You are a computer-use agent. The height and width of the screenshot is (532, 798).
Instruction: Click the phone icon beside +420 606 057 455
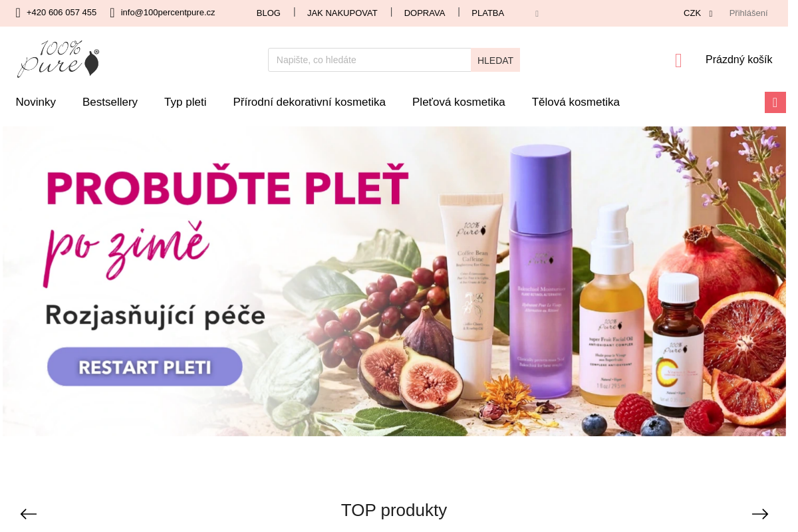pos(18,13)
